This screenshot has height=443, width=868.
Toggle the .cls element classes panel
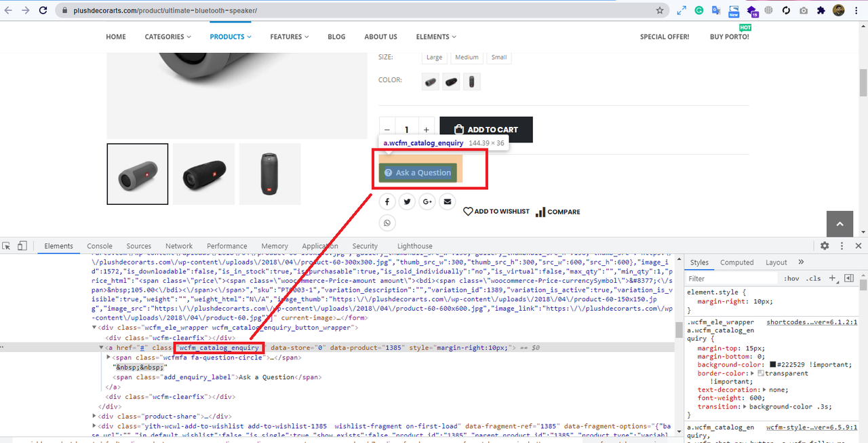pos(813,278)
